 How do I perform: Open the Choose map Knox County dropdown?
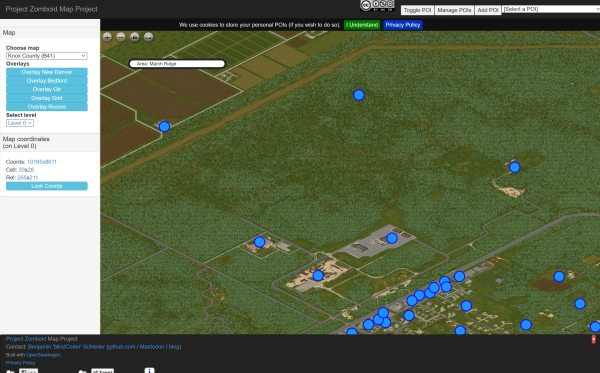pos(47,56)
